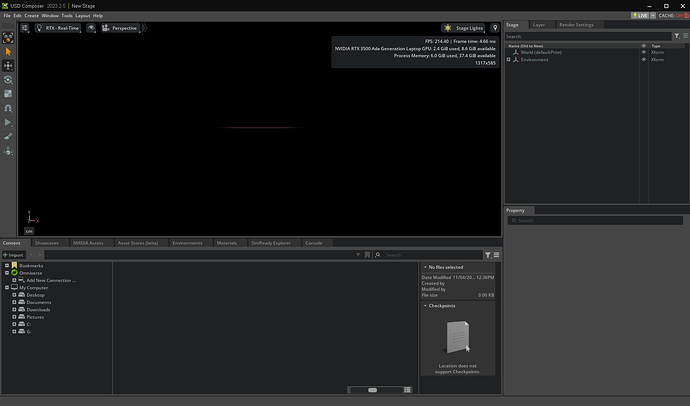
Task: Click the Play simulation button
Action: pyautogui.click(x=8, y=122)
